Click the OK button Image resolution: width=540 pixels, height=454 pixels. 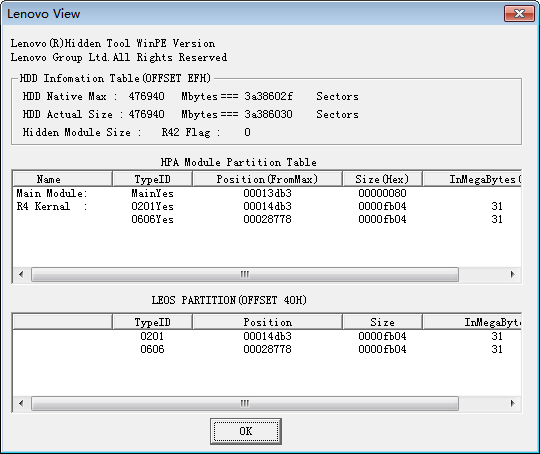click(246, 431)
